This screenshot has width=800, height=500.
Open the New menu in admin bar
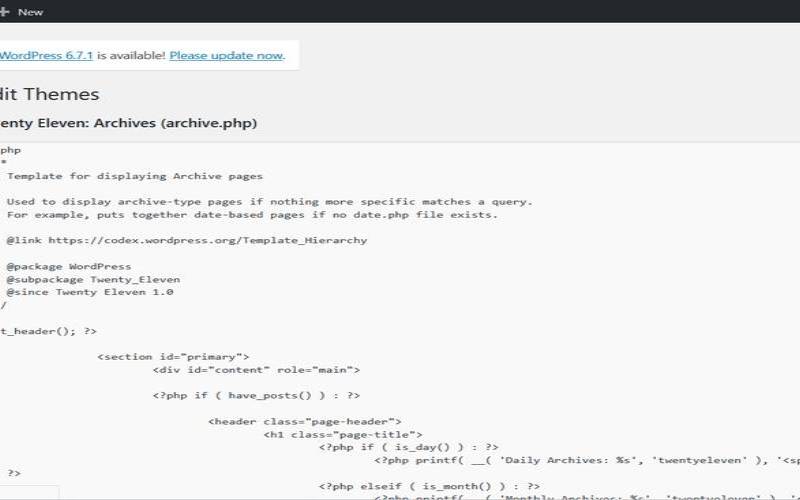tap(30, 11)
